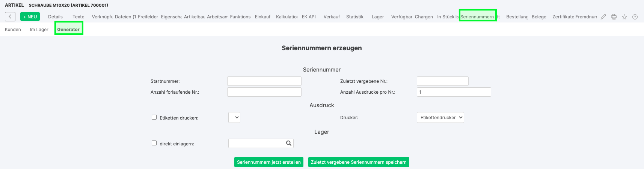
Task: Click the star favorite icon
Action: 624,17
